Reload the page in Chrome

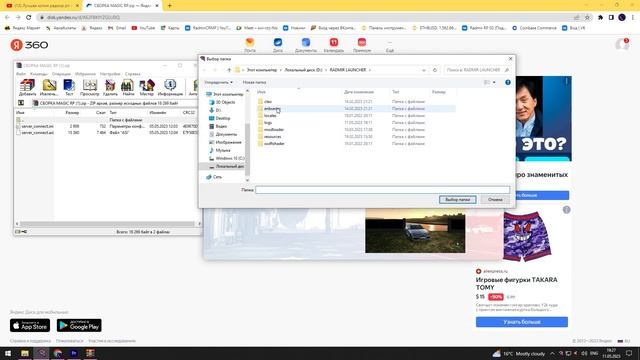click(x=29, y=18)
